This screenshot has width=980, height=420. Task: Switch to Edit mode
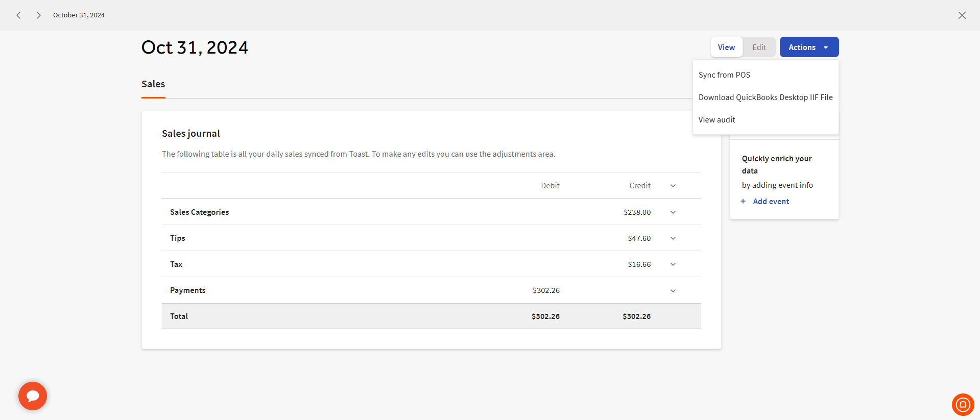tap(759, 47)
